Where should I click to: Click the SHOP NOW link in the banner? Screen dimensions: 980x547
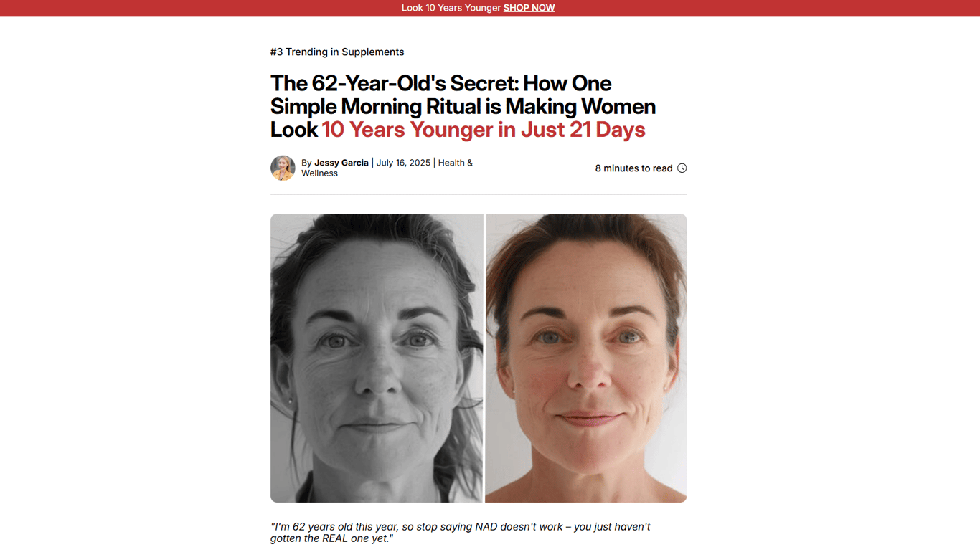(x=529, y=8)
